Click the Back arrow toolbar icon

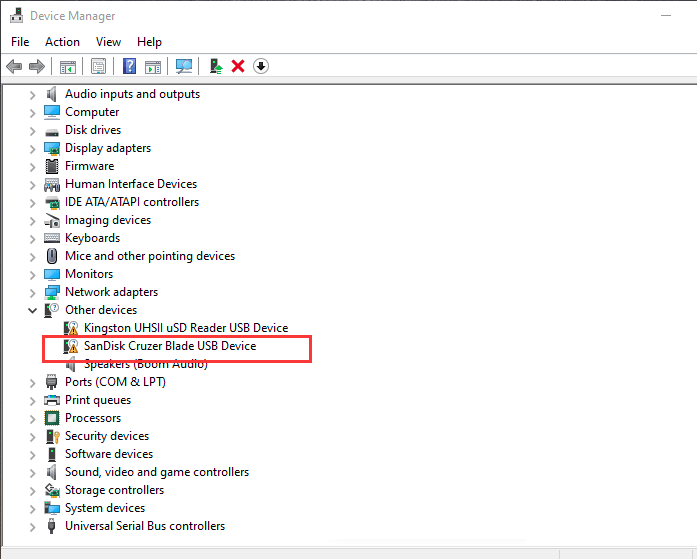(14, 67)
